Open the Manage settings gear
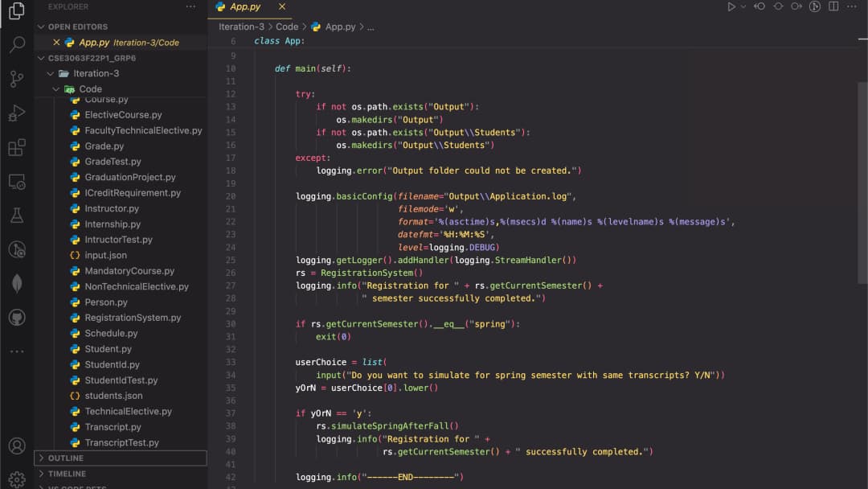This screenshot has height=489, width=868. click(x=18, y=477)
